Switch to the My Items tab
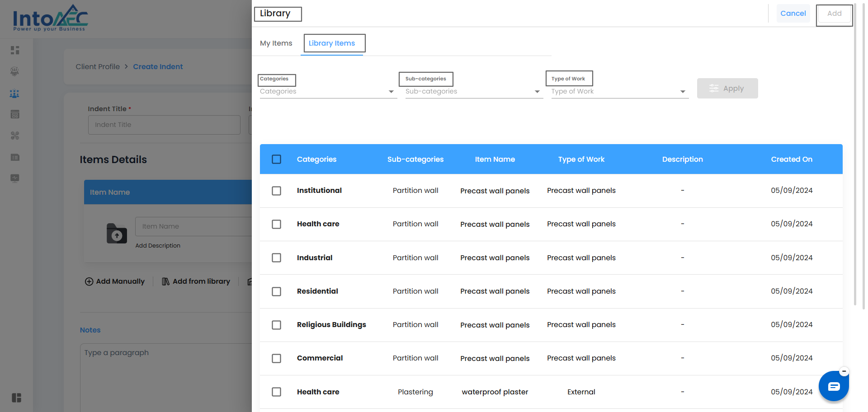Image resolution: width=868 pixels, height=412 pixels. pos(276,43)
